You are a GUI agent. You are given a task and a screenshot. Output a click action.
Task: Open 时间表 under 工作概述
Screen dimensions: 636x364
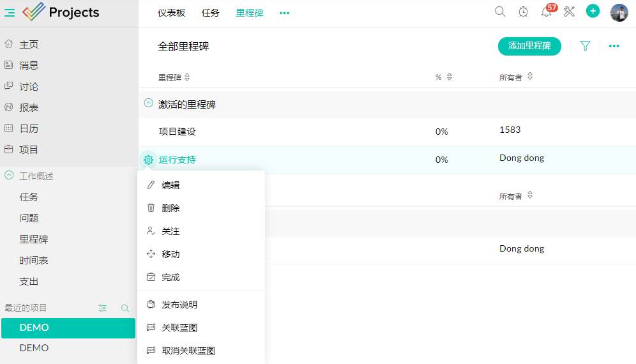34,261
